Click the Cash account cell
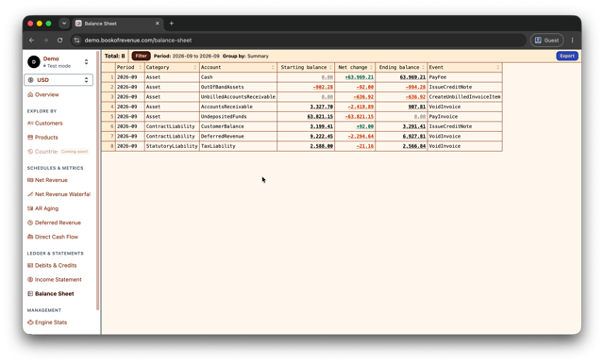Image resolution: width=604 pixels, height=364 pixels. point(238,77)
